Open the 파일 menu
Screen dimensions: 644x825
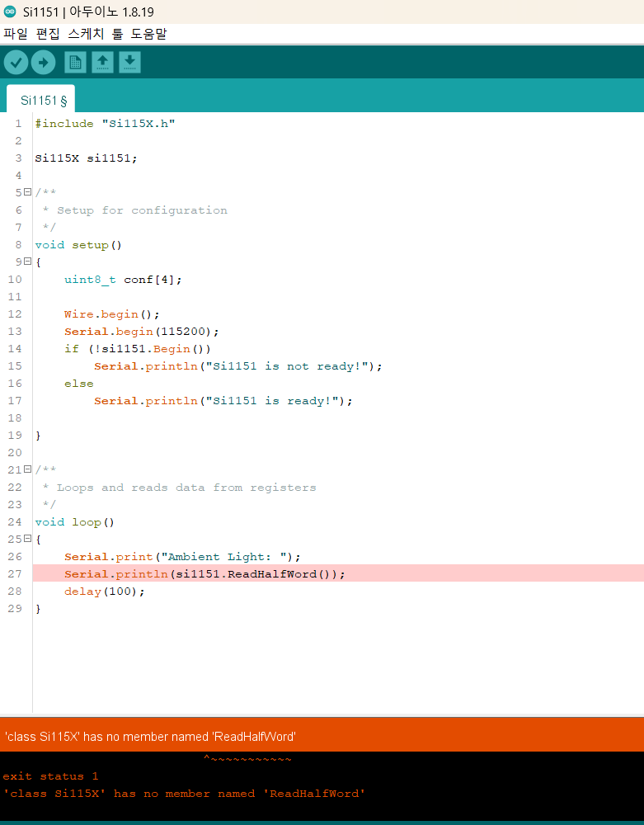[15, 35]
